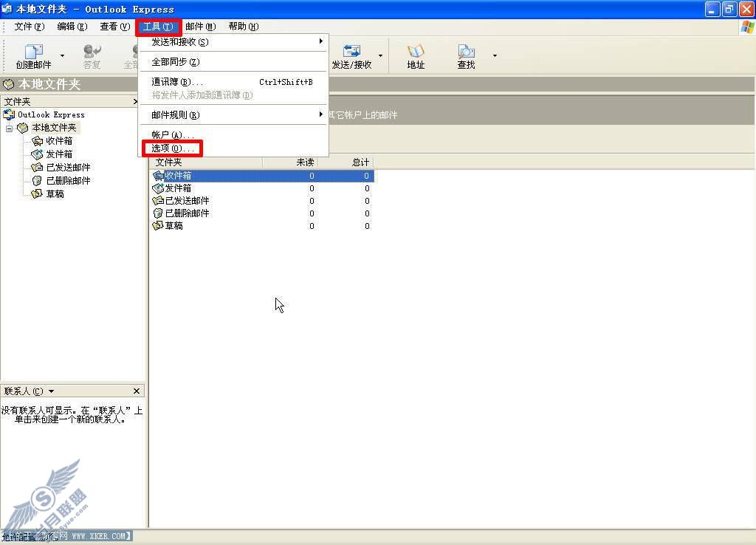Collapse the 本地文件夹 tree node
This screenshot has height=545, width=756.
(9, 128)
